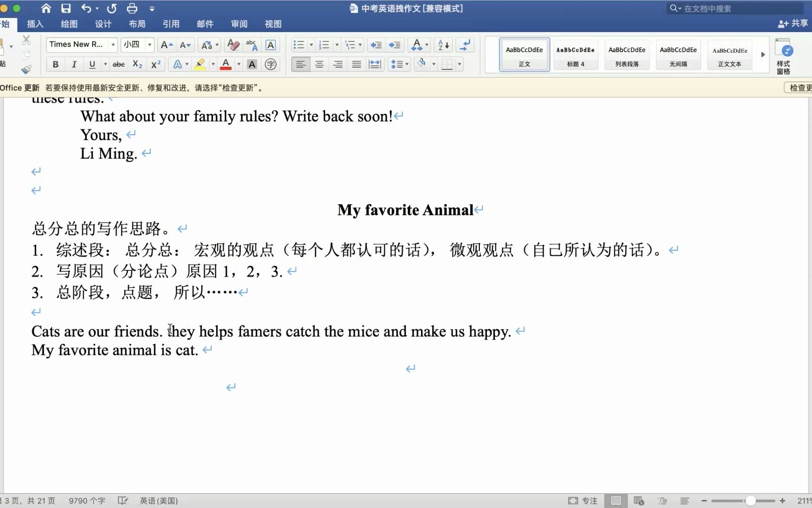Decrease paragraph indent
The image size is (812, 508).
[x=376, y=45]
